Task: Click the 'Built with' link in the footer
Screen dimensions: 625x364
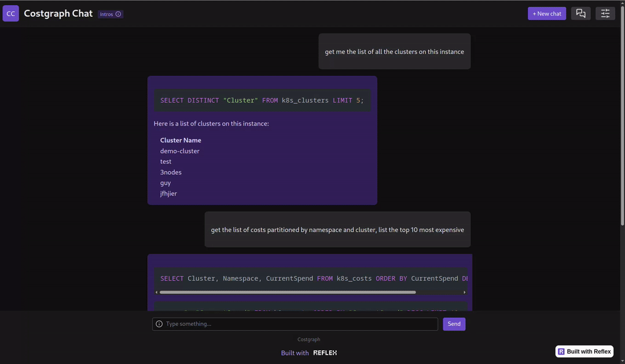Action: click(x=295, y=352)
